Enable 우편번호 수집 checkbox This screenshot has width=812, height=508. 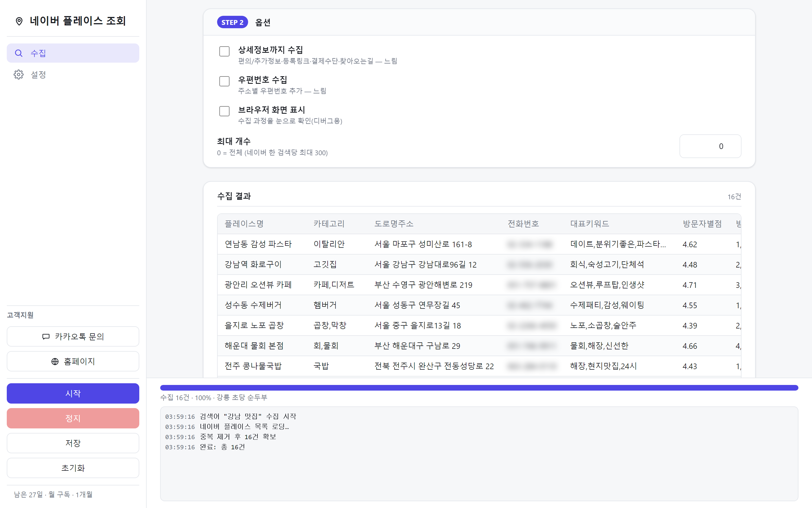tap(224, 81)
